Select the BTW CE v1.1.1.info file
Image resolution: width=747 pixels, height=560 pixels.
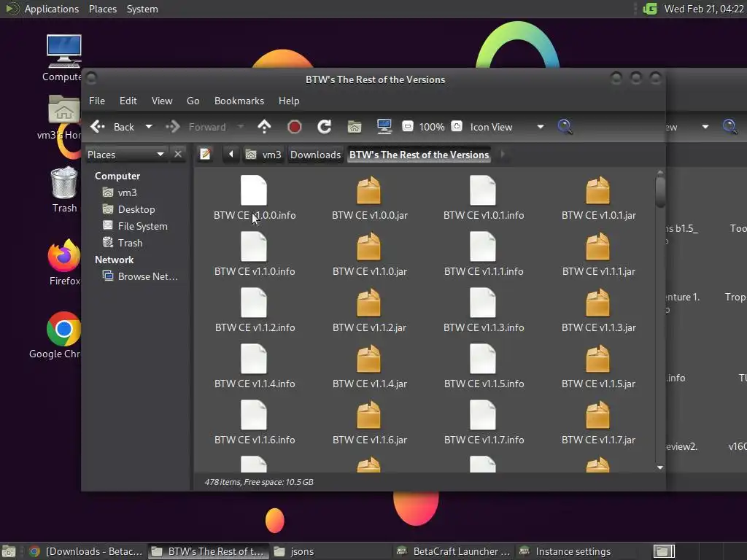coord(484,254)
